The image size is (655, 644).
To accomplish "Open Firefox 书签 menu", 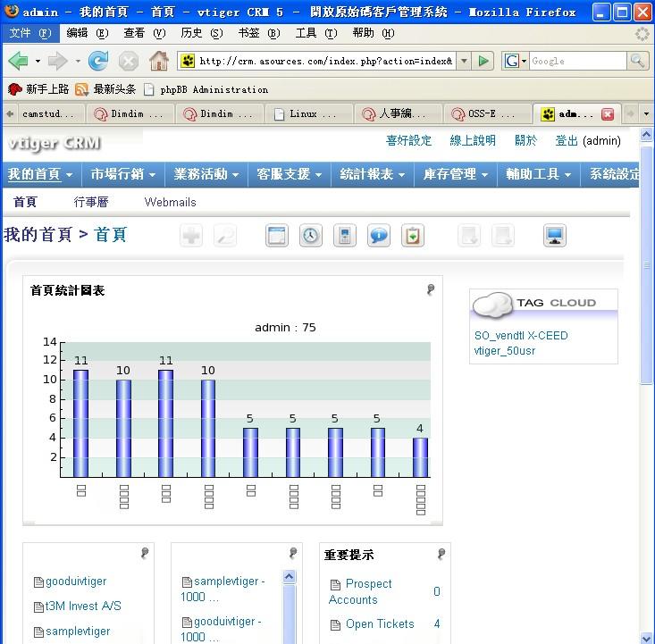I will coord(259,32).
